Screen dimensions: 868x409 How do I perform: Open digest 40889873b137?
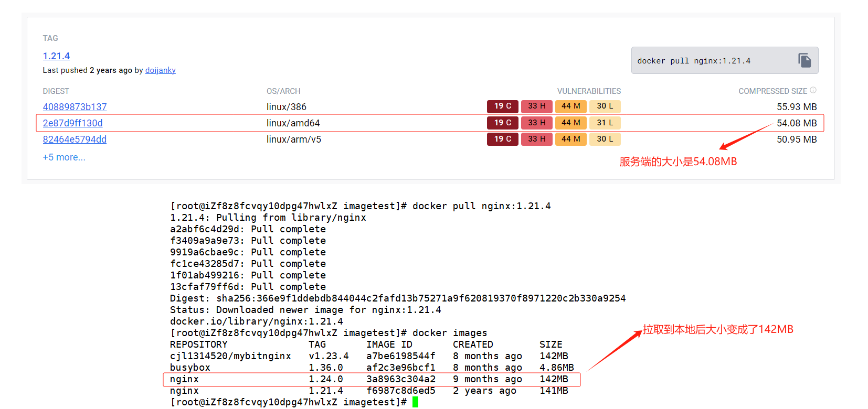coord(75,107)
